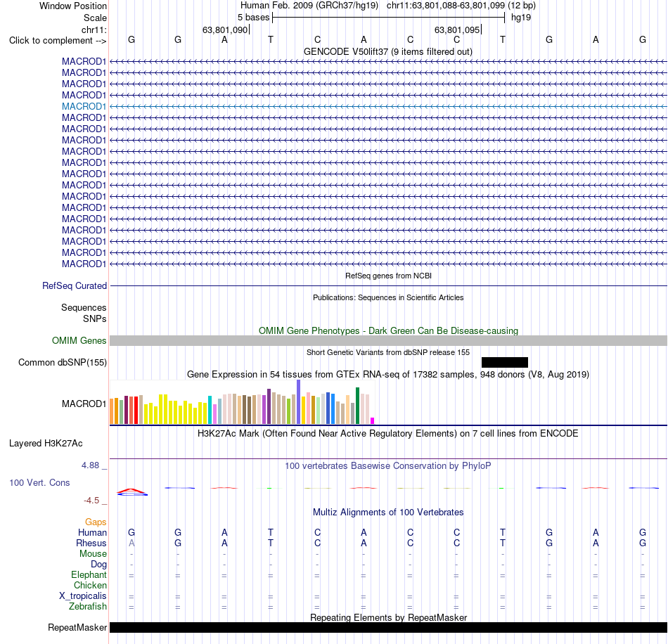Click the faded mismatch A in Rhesus row
The width and height of the screenshot is (668, 644).
click(x=131, y=543)
